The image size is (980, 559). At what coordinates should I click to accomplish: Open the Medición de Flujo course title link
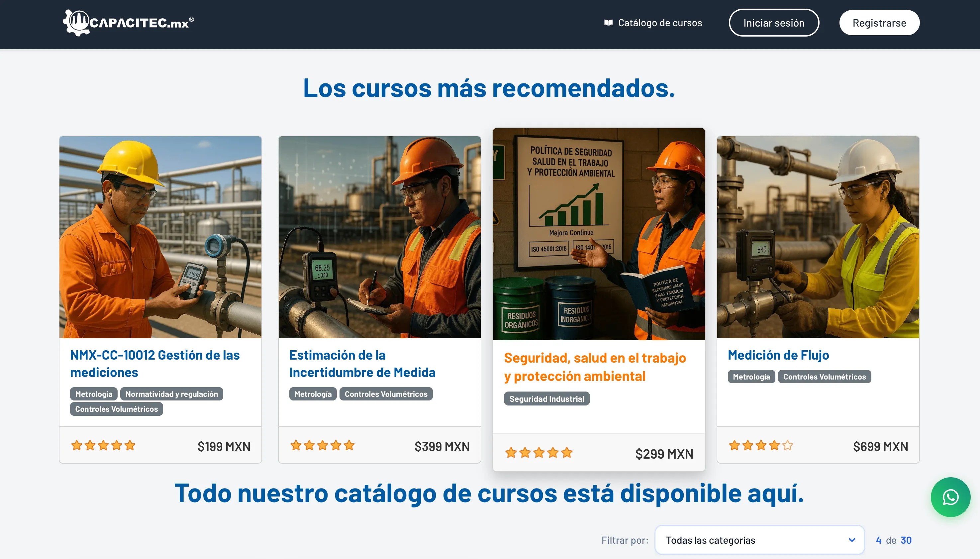click(x=778, y=355)
